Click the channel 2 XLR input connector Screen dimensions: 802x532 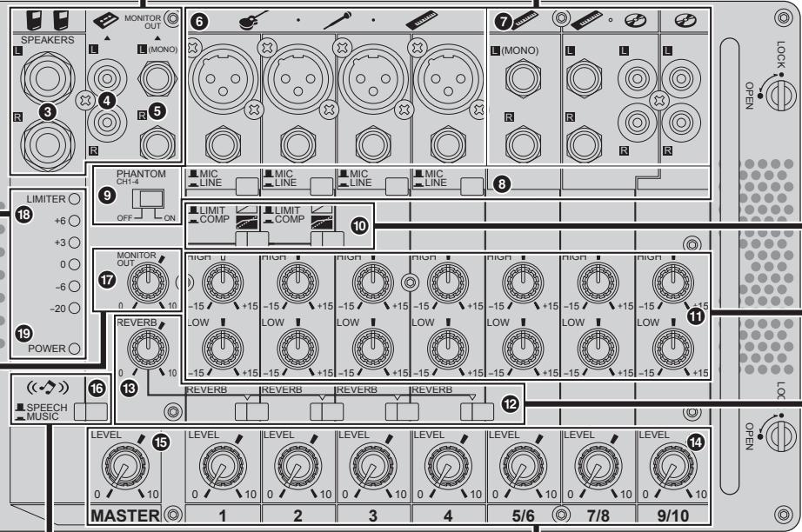[x=298, y=79]
